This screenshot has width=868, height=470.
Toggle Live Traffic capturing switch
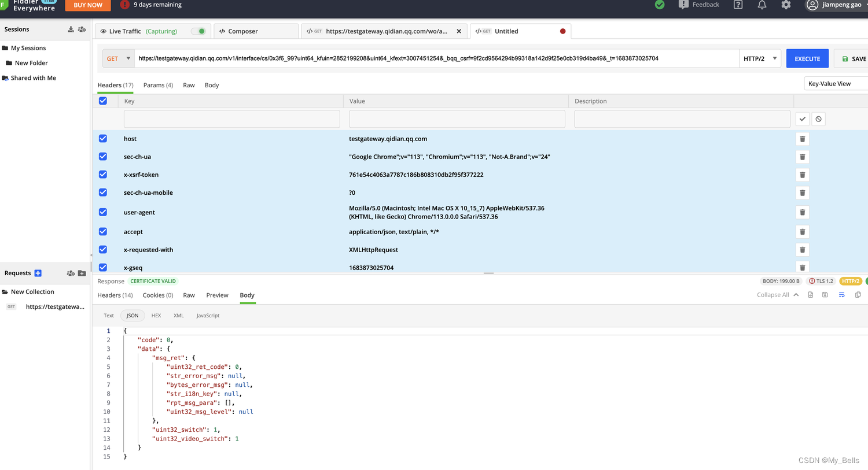click(x=198, y=31)
